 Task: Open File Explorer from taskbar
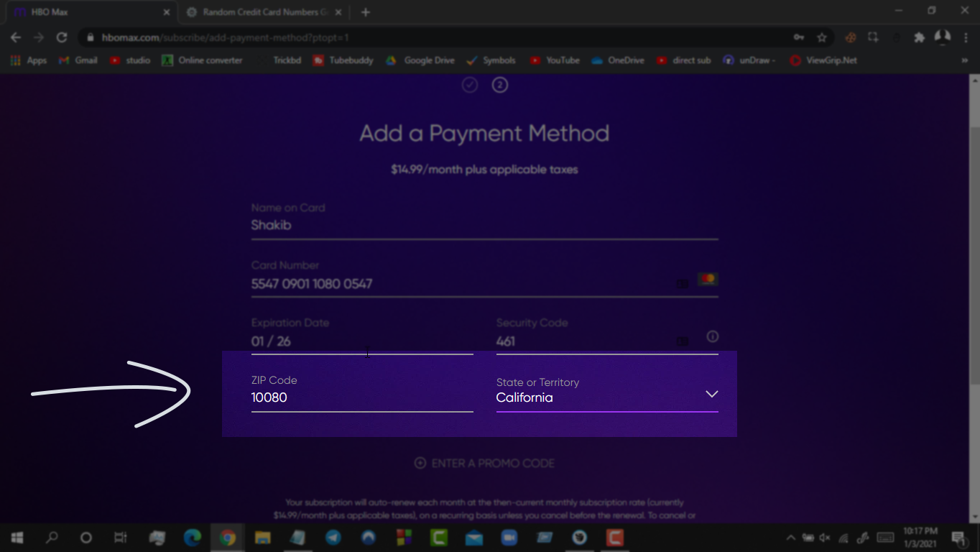[x=262, y=538]
